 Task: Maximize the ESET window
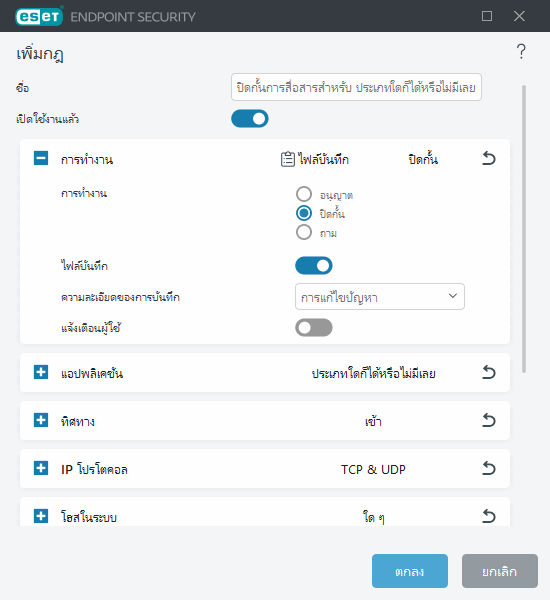(x=487, y=16)
